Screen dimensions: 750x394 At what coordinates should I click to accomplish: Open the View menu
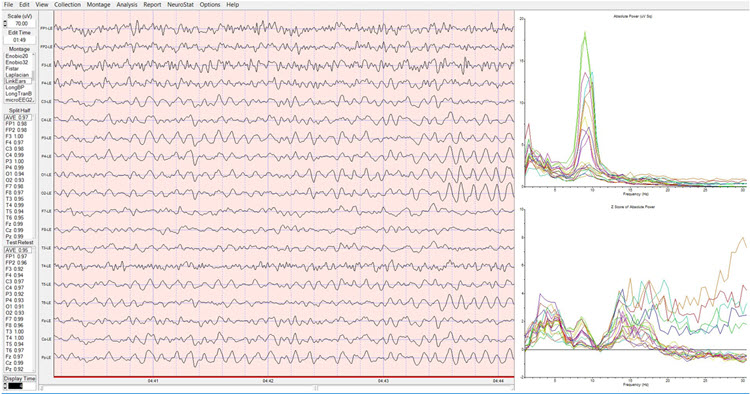(42, 5)
